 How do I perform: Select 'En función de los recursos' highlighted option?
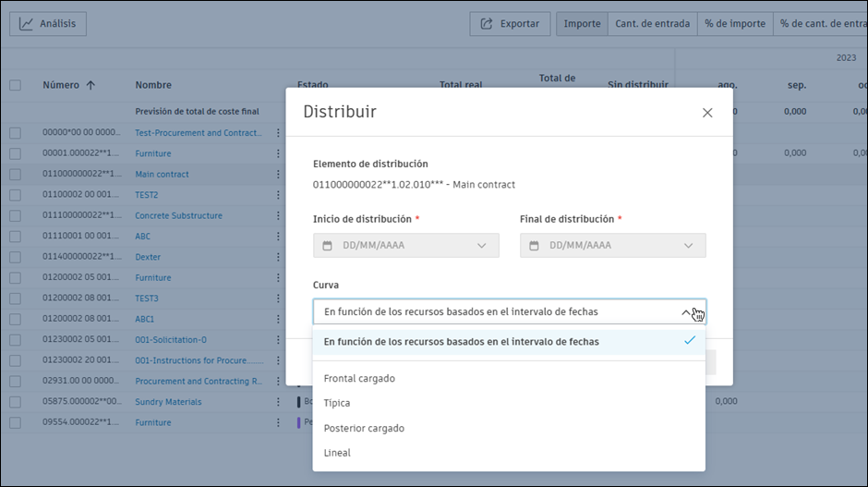tap(509, 342)
